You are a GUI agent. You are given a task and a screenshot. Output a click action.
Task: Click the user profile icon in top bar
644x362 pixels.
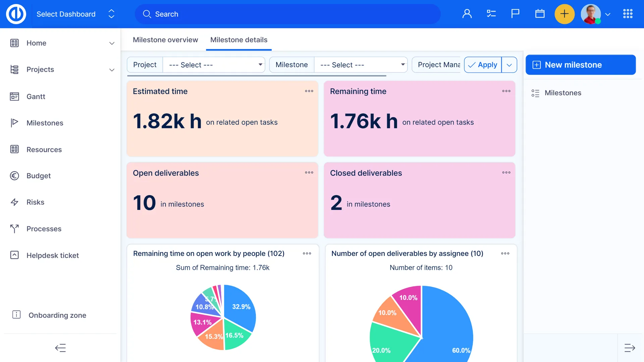click(467, 14)
